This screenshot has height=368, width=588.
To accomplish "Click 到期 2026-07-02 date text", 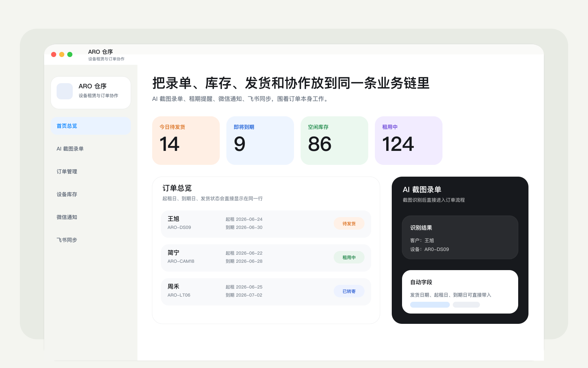I will coord(244,295).
